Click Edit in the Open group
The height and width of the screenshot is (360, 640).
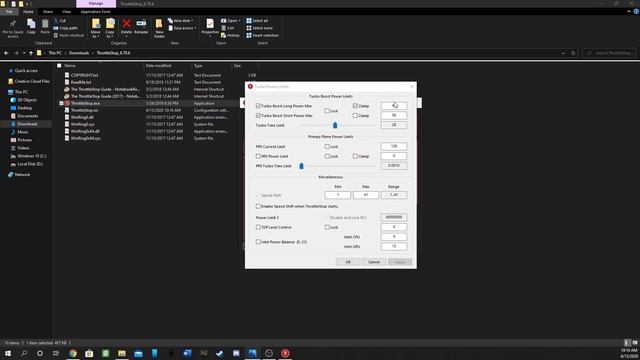pyautogui.click(x=228, y=28)
